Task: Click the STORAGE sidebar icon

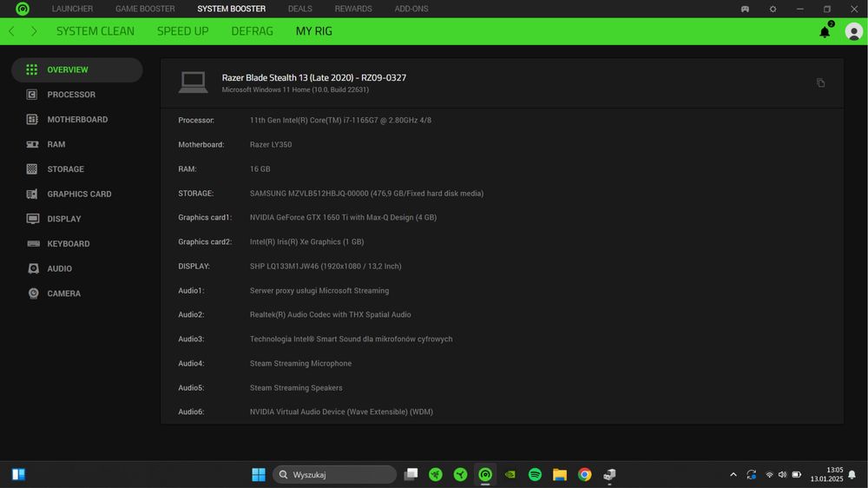Action: pos(32,169)
